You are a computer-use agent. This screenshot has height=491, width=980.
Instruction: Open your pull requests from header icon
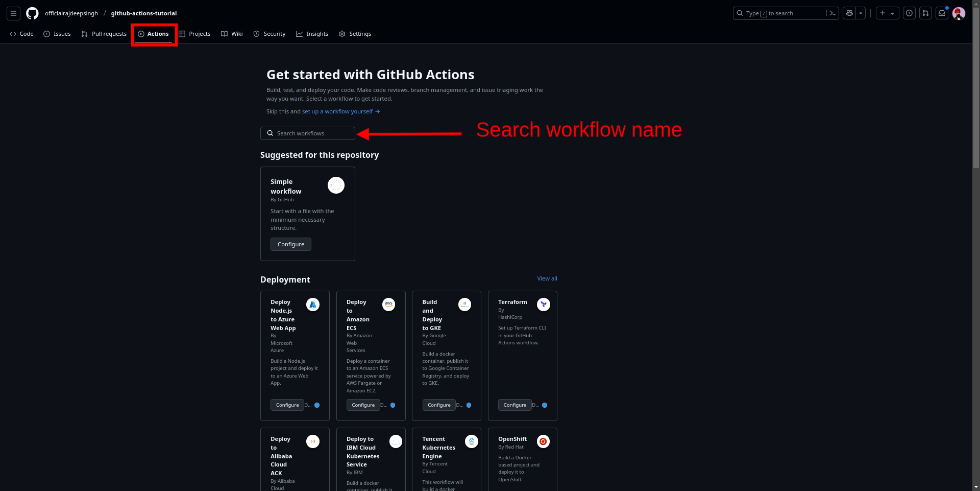pyautogui.click(x=925, y=13)
